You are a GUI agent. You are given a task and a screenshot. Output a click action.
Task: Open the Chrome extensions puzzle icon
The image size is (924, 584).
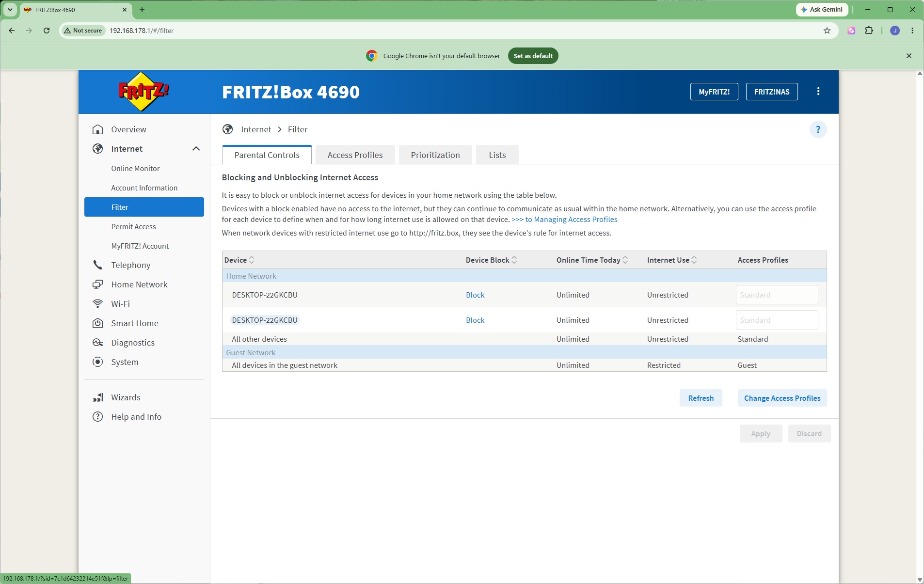(869, 31)
